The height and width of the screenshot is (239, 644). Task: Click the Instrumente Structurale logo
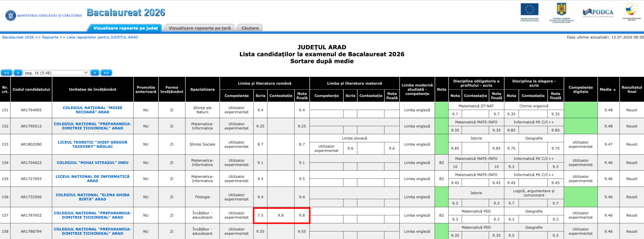[x=632, y=11]
